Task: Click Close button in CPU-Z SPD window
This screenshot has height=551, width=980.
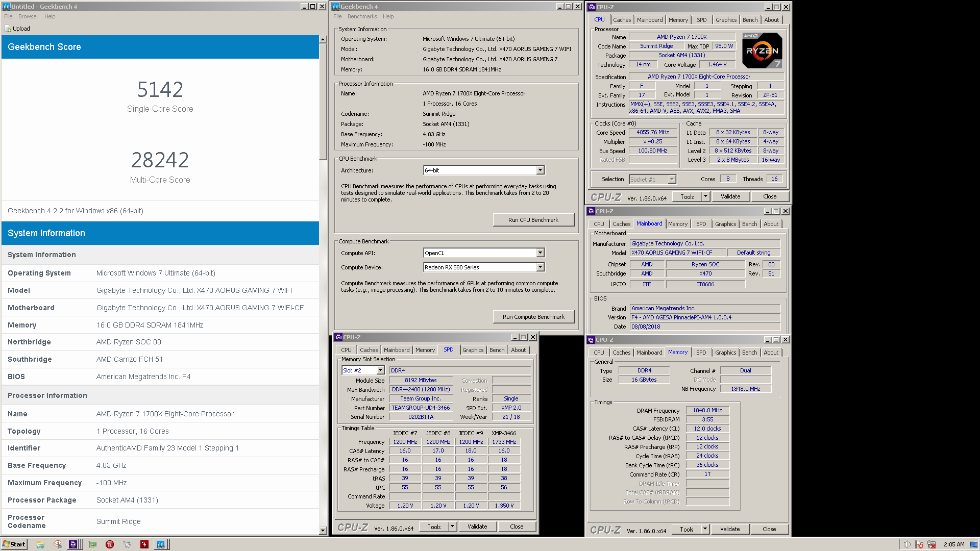Action: coord(517,527)
